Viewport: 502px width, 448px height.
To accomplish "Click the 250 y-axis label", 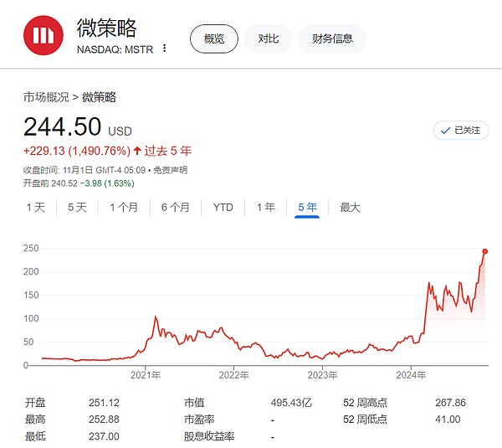I will 31,248.
